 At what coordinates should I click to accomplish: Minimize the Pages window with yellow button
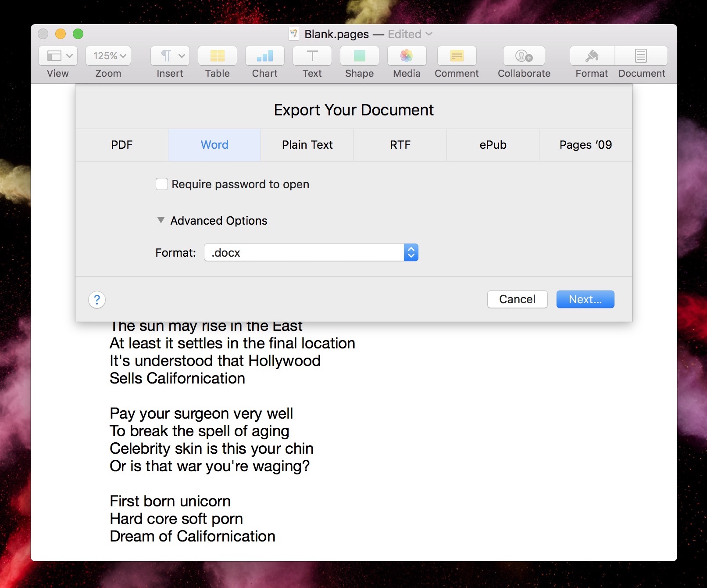click(61, 34)
